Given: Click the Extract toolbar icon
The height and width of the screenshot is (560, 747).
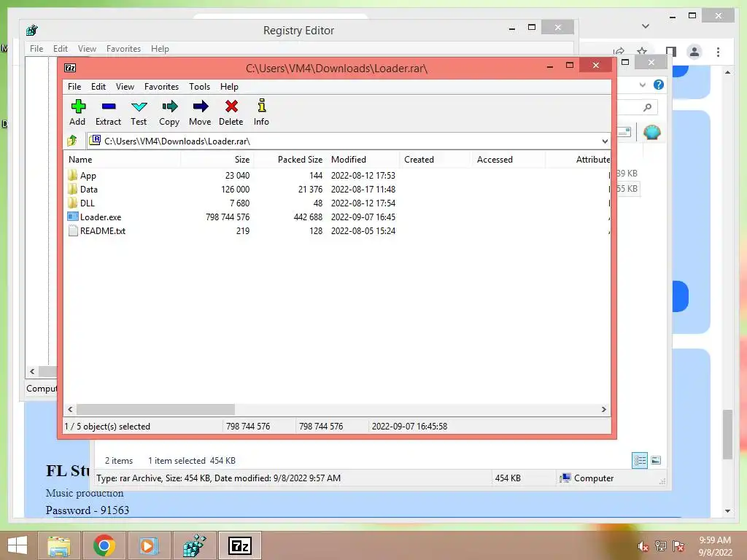Looking at the screenshot, I should (109, 106).
